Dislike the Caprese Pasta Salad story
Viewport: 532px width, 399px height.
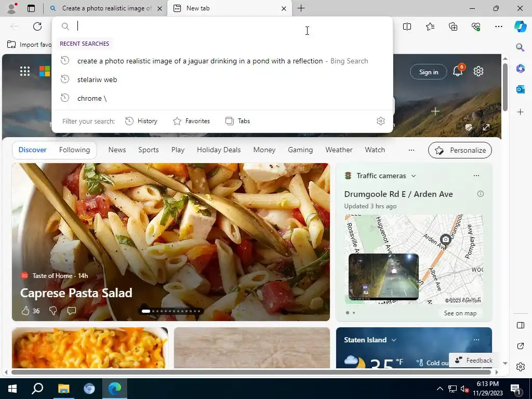pos(53,311)
